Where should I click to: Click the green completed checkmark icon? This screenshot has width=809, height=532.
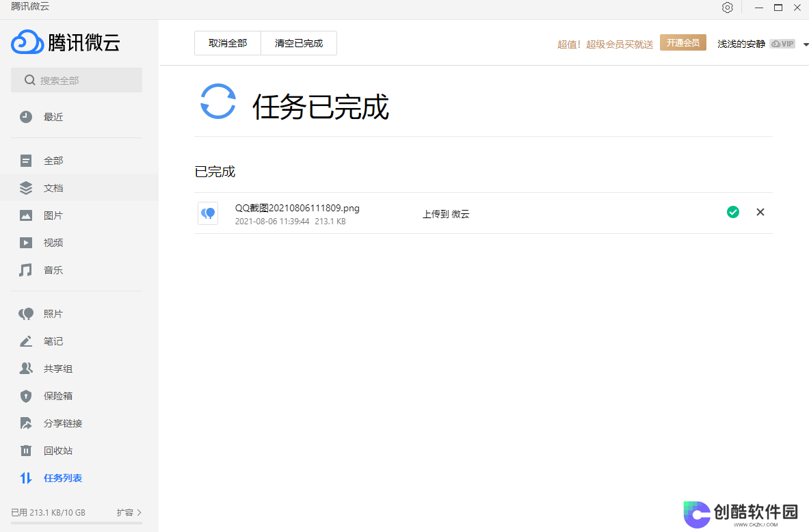pyautogui.click(x=732, y=212)
